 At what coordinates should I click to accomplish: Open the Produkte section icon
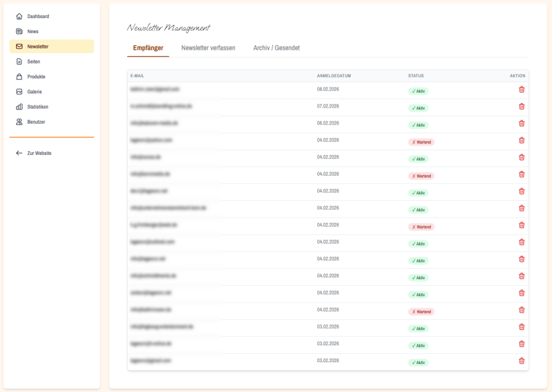coord(18,76)
